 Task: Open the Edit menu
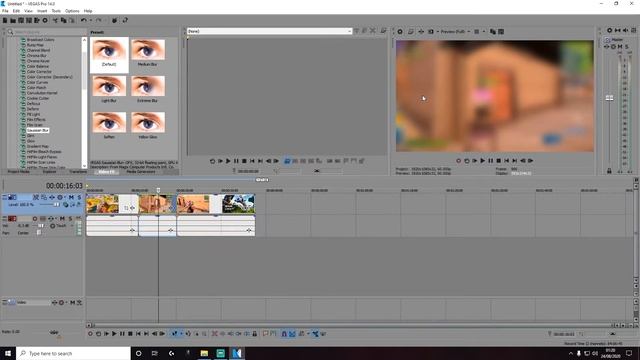16,11
